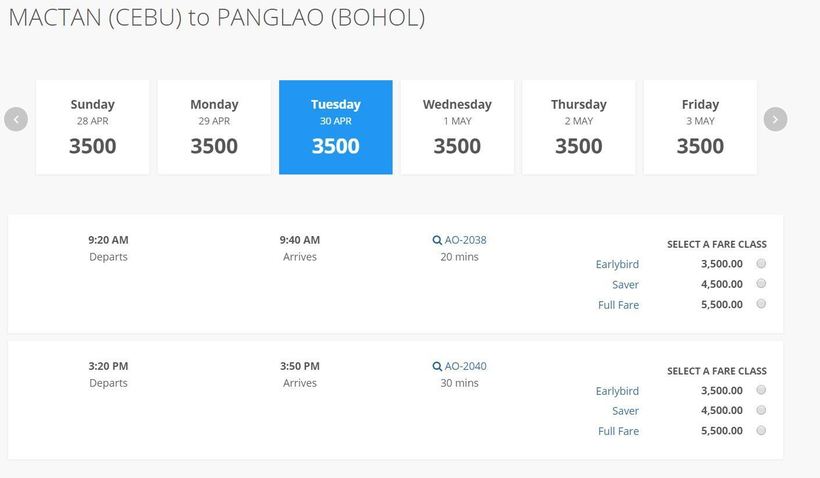The image size is (820, 478).
Task: Switch to Thursday 2 MAY date
Action: [579, 127]
